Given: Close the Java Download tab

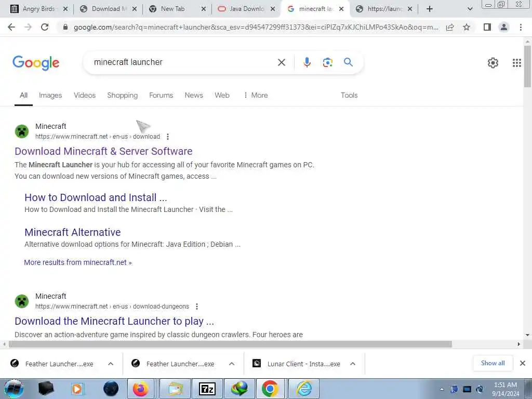Looking at the screenshot, I should point(272,9).
